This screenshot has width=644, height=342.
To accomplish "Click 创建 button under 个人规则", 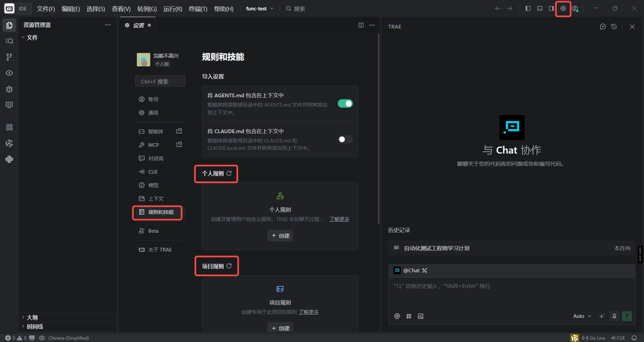I will pos(280,236).
